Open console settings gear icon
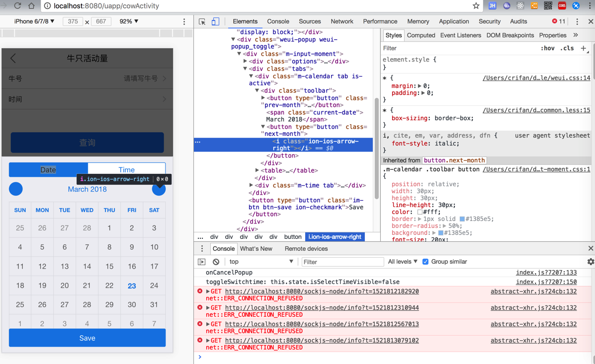 590,262
